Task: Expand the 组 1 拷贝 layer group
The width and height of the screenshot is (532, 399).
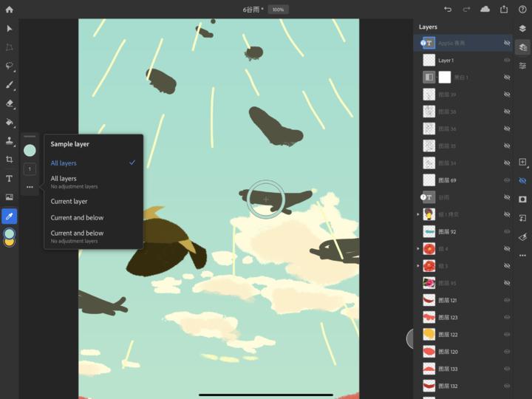Action: pos(419,214)
